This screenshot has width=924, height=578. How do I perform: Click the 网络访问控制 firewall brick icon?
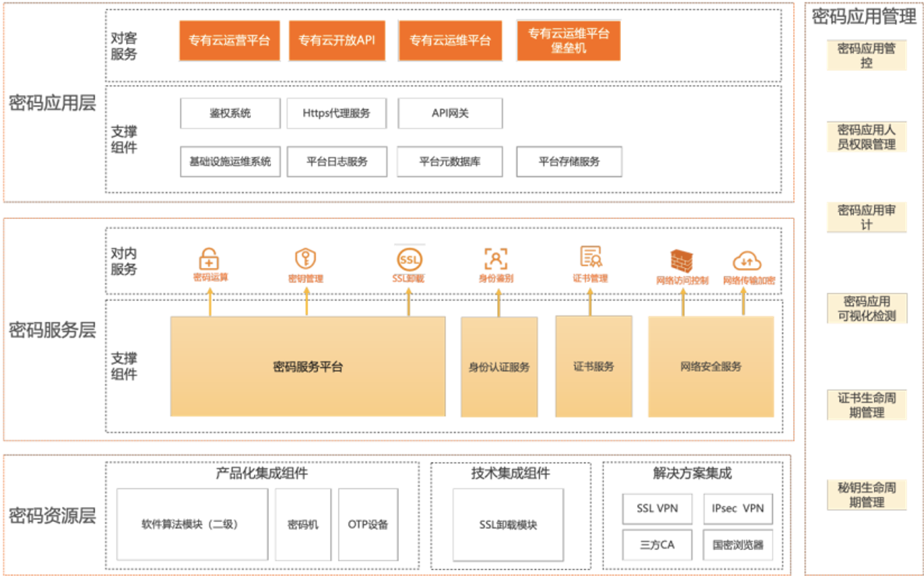point(682,261)
